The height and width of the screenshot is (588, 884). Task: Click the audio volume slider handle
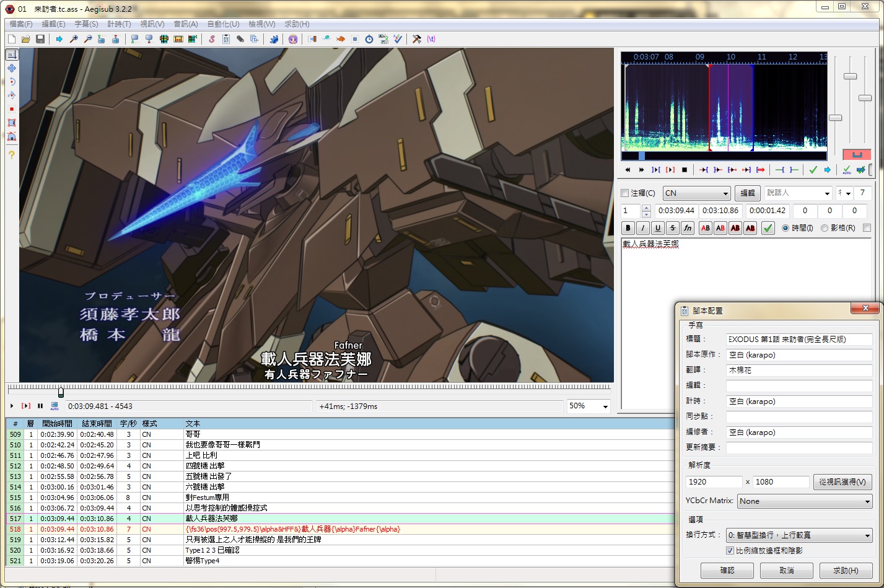click(865, 98)
